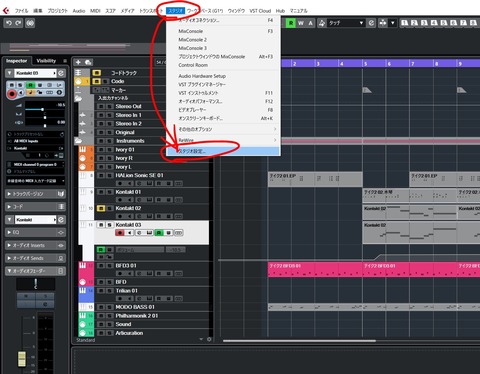Click the undo arrow in the toolbar
480x374 pixels.
pos(9,23)
